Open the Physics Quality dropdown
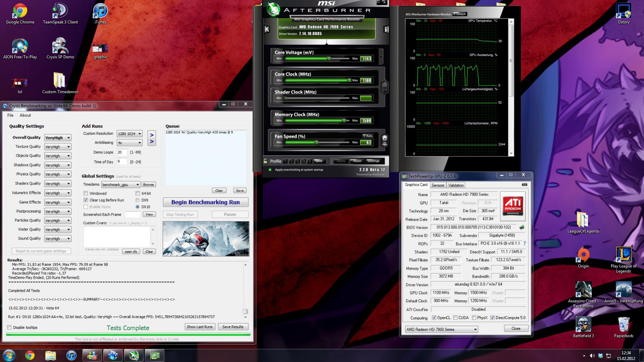This screenshot has width=644, height=362. pyautogui.click(x=58, y=174)
